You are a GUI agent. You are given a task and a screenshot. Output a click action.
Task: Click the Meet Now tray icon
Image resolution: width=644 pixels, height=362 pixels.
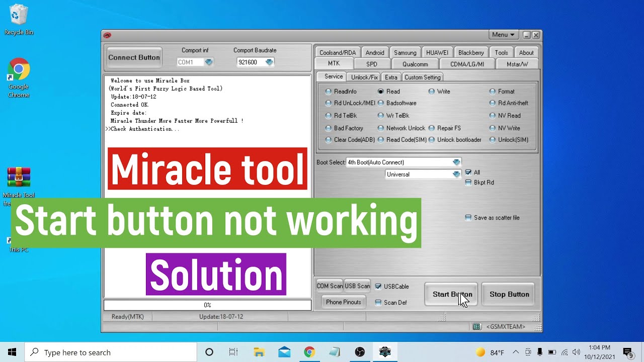pyautogui.click(x=528, y=352)
